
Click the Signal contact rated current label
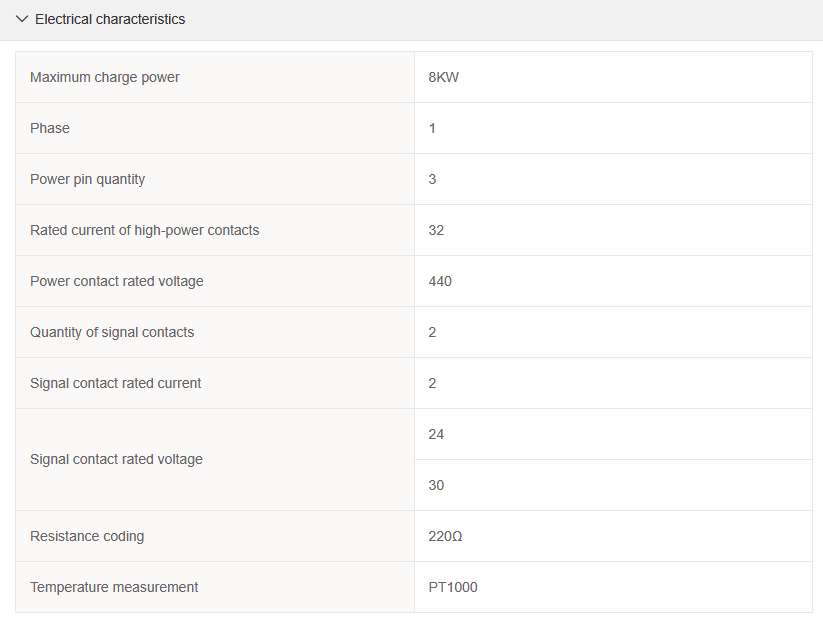116,383
